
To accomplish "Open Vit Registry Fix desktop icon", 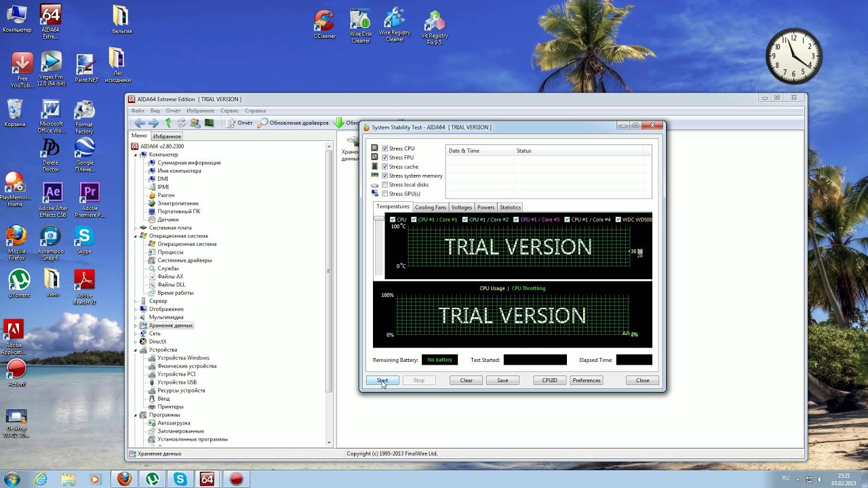I will tap(434, 28).
